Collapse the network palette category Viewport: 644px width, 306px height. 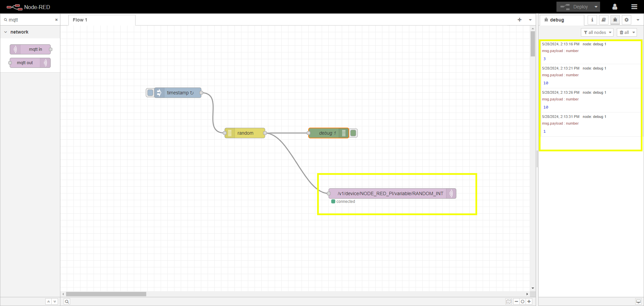coord(6,32)
